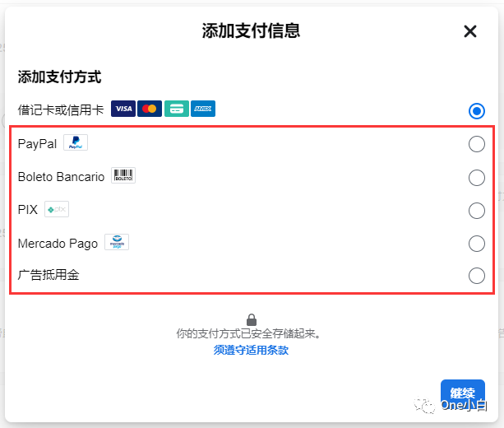Open the 须遵守适用条款 link
This screenshot has width=504, height=428.
tap(251, 350)
